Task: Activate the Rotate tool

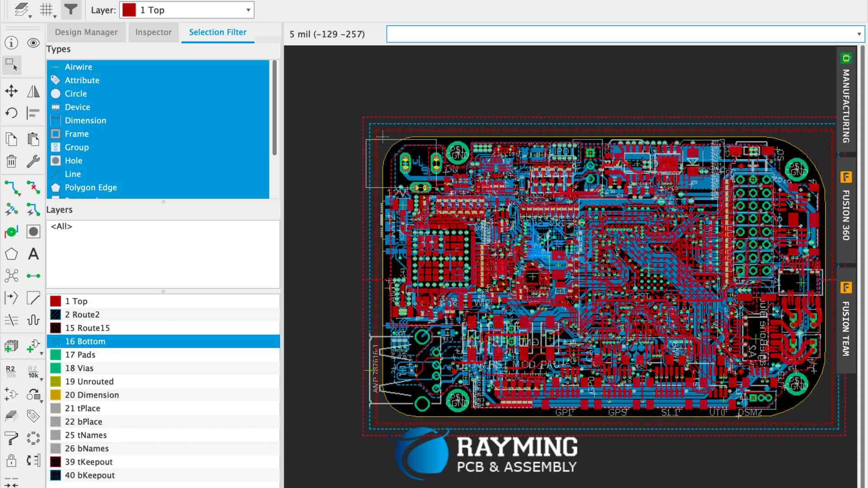Action: point(11,113)
